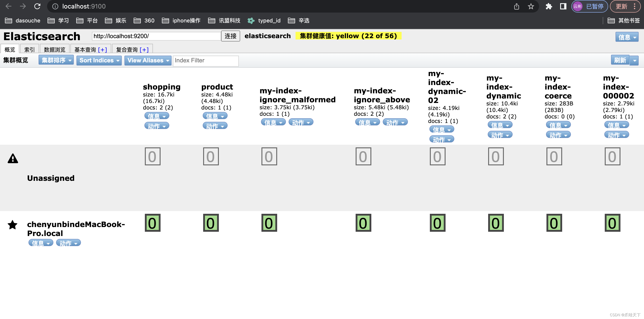644x319 pixels.
Task: Switch to the 数据浏览 tab
Action: (x=54, y=50)
